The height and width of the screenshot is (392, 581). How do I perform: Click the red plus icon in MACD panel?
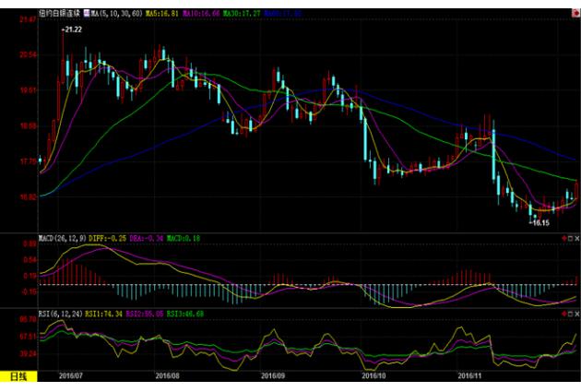[x=565, y=239]
